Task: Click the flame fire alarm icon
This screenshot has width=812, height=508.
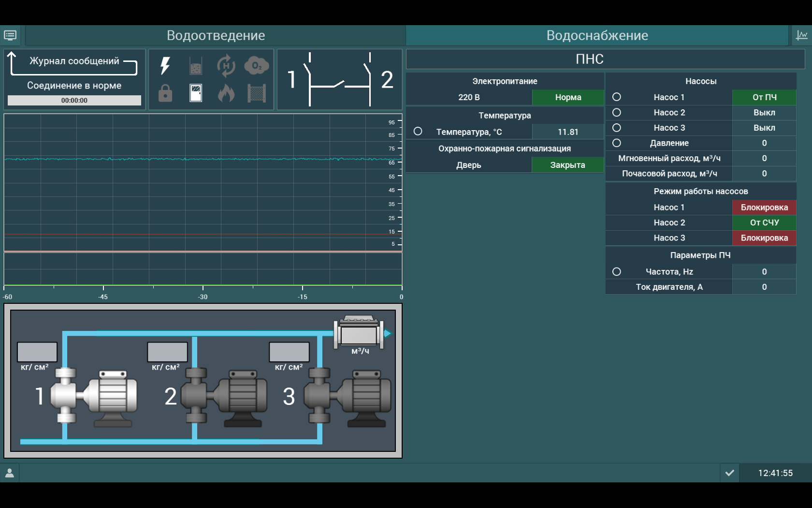Action: [226, 93]
